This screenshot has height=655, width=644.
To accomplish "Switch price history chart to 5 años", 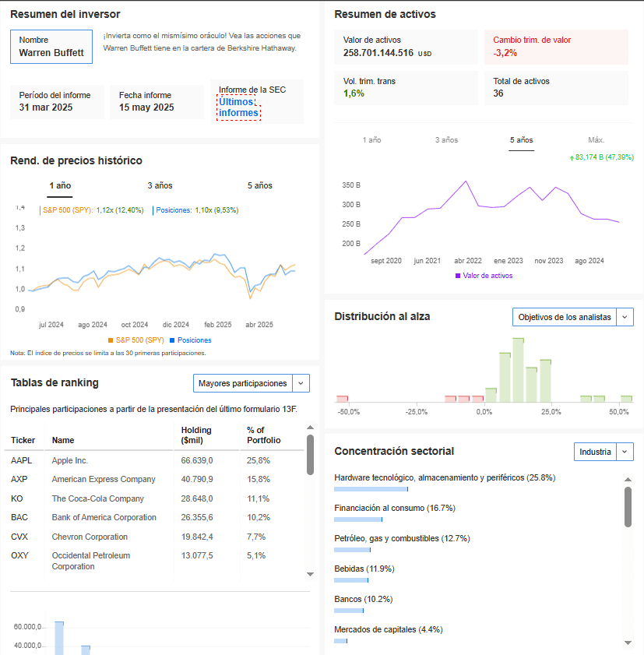I will 260,185.
